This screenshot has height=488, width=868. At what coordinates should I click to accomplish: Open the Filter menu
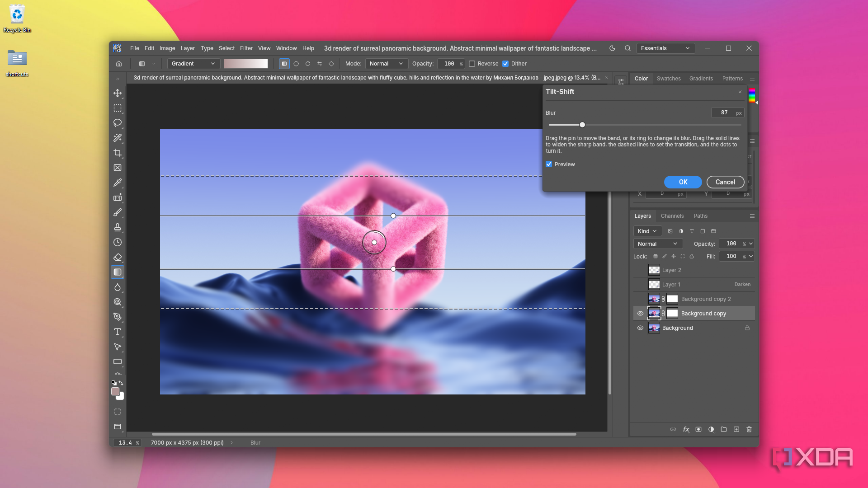click(246, 48)
